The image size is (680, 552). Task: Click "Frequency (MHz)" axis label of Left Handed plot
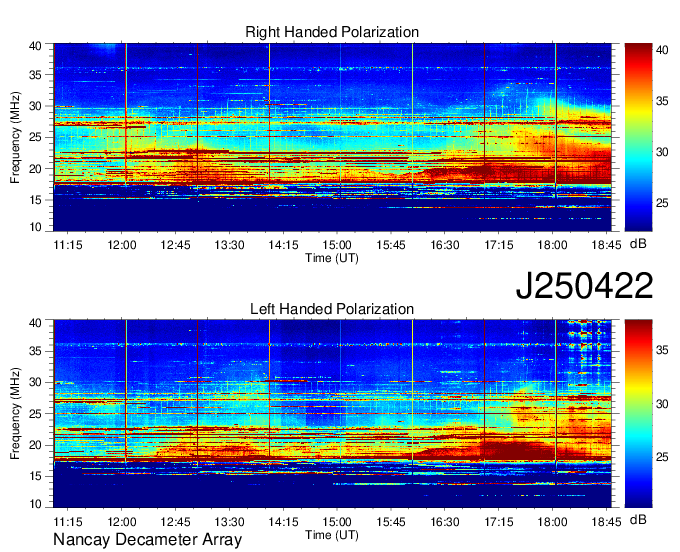pyautogui.click(x=15, y=414)
